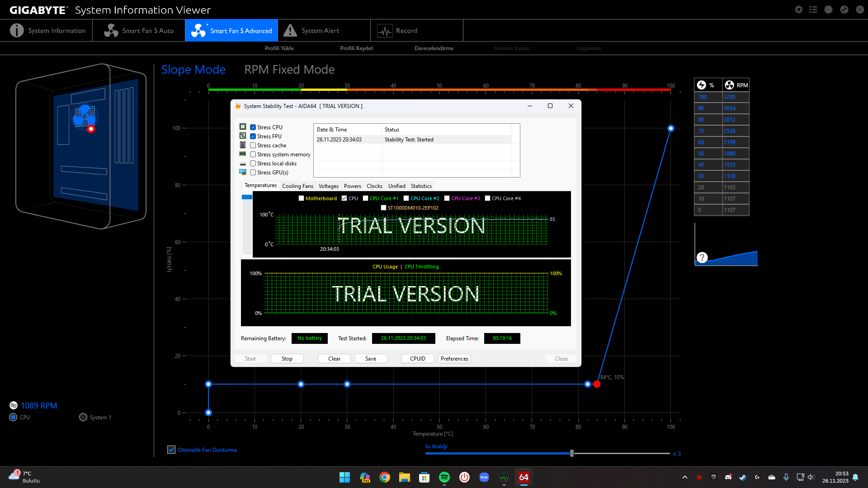Select Slope Mode heading
Viewport: 868px width, 488px height.
click(193, 70)
